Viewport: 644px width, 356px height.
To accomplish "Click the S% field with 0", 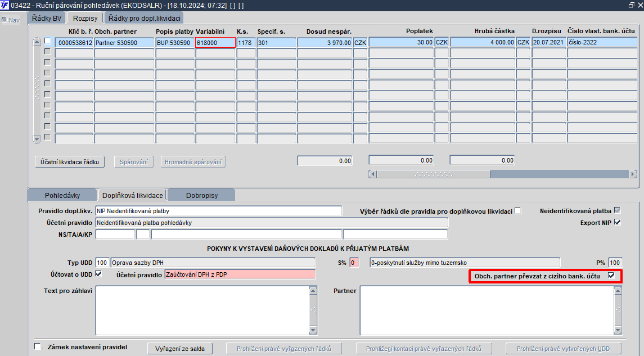I will pos(354,263).
